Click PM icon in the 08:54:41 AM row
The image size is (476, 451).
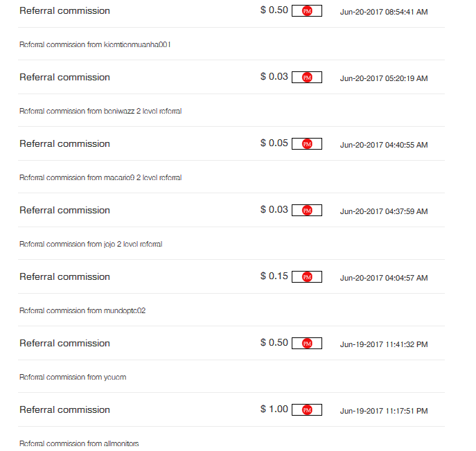(x=307, y=11)
